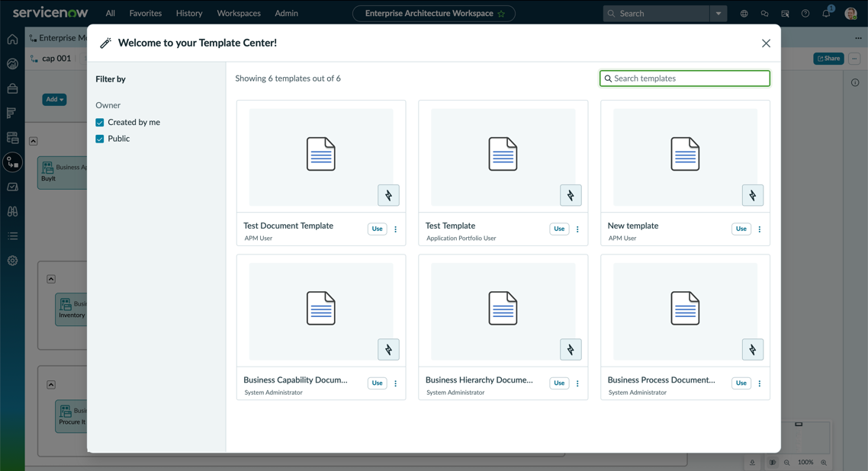Open the Test Document Template thumbnail

[321, 158]
